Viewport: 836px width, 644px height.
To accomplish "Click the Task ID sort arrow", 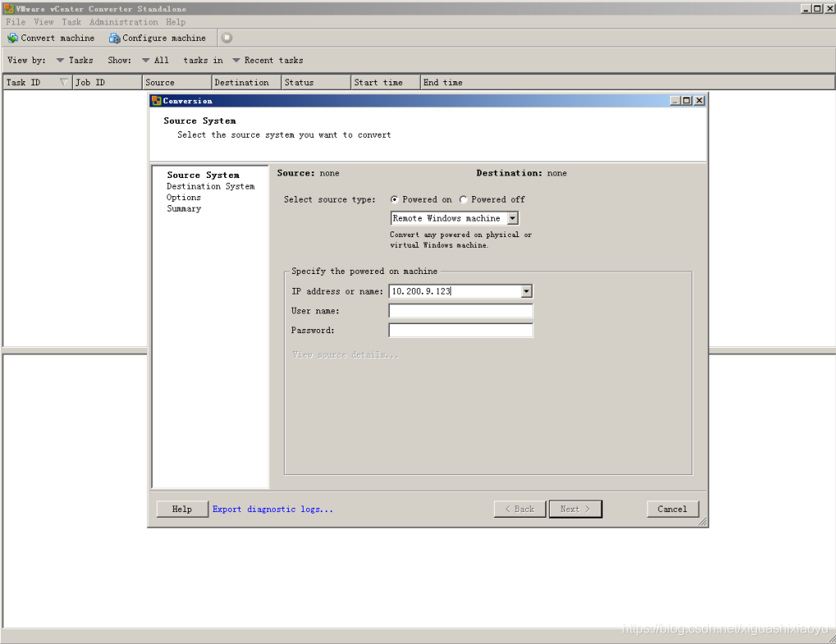I will pos(64,82).
